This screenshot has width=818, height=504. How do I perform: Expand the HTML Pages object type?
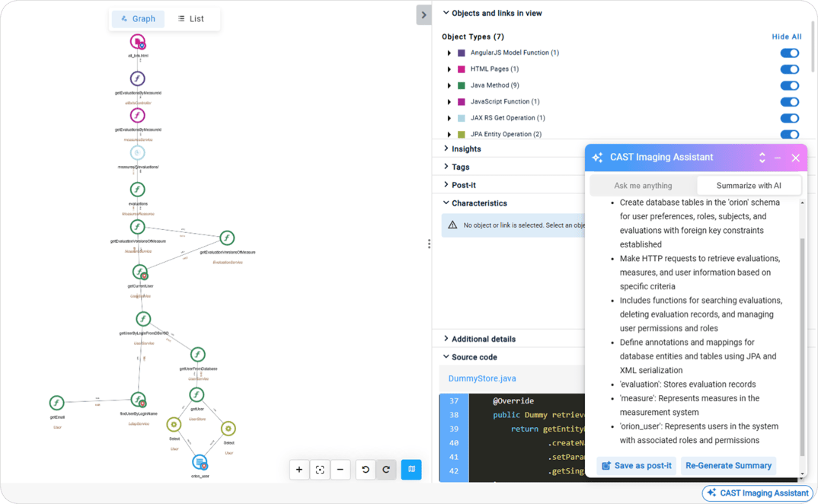449,69
